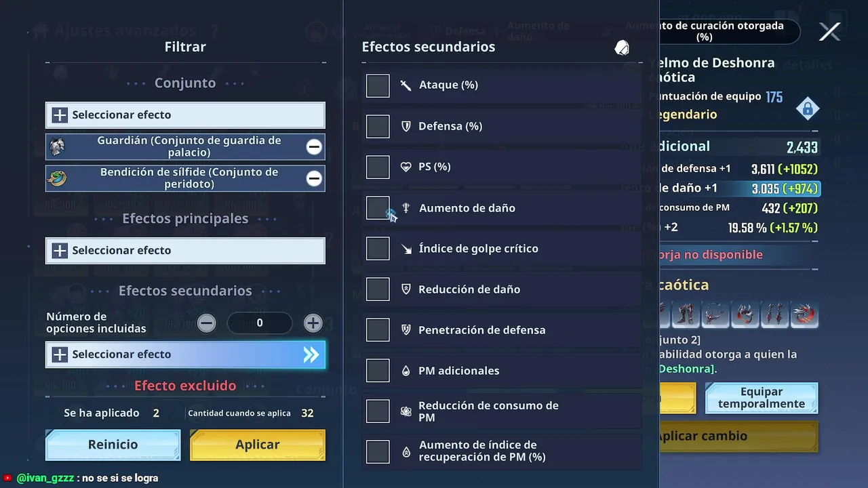Click the Bendición de sílfide set icon
The image size is (868, 488).
[x=58, y=178]
